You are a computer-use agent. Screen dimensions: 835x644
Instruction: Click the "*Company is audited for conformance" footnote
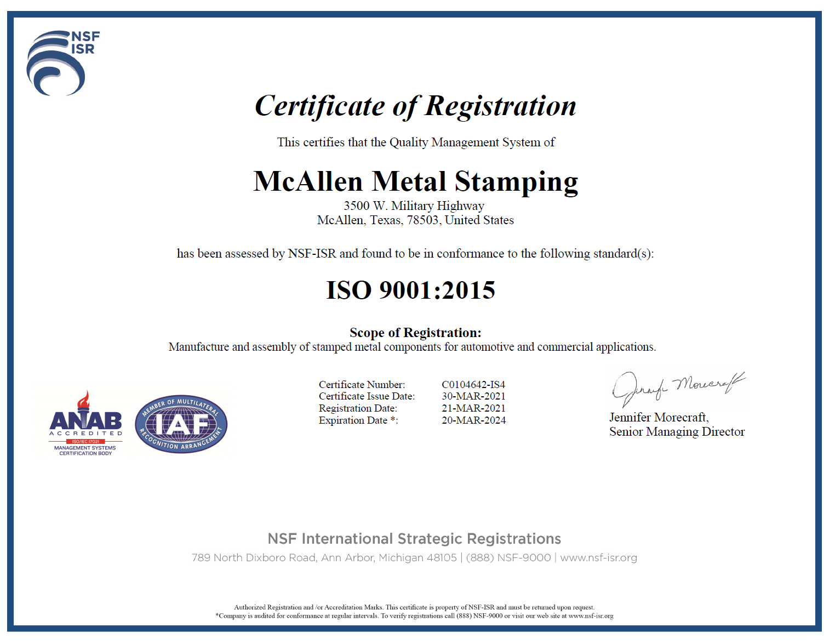(414, 616)
